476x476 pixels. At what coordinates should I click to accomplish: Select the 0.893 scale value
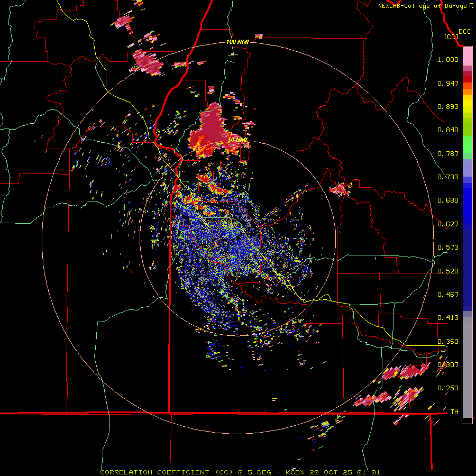point(448,106)
